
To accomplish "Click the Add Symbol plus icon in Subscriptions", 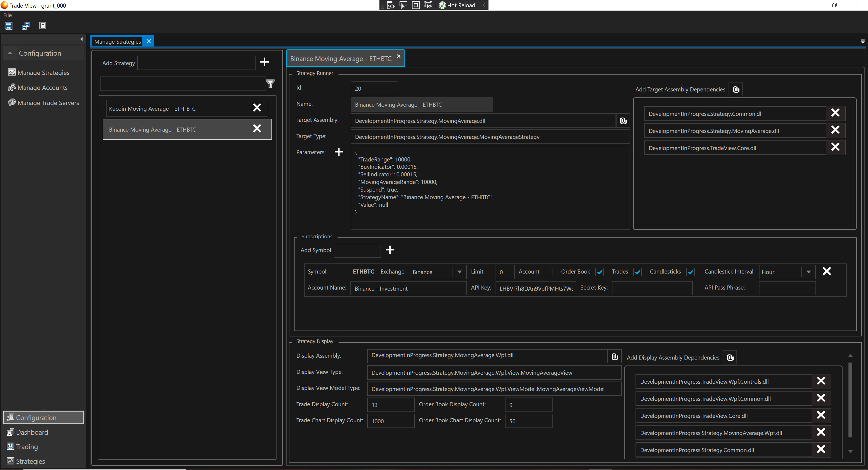I will [390, 250].
